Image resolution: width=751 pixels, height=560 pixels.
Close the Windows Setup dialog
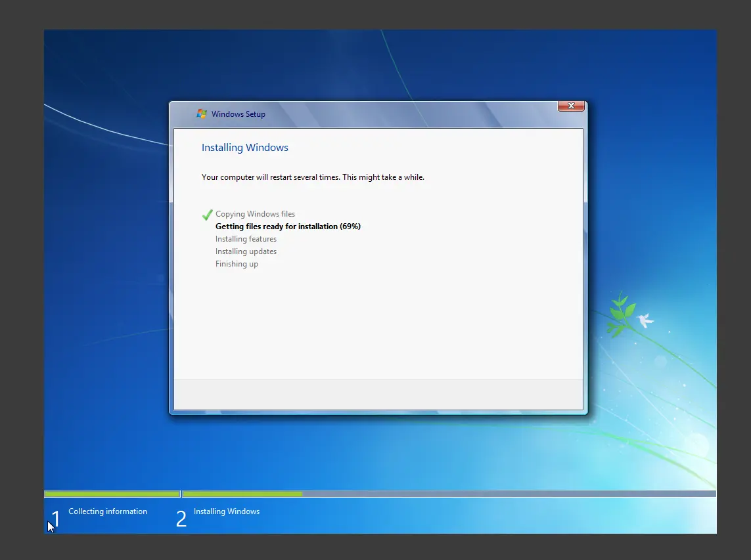coord(571,106)
